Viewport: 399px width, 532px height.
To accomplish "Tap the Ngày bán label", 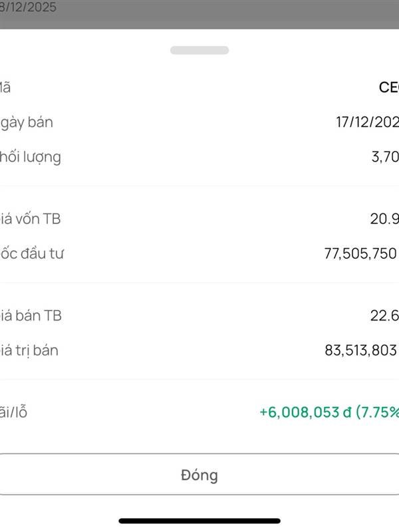I will pos(27,122).
